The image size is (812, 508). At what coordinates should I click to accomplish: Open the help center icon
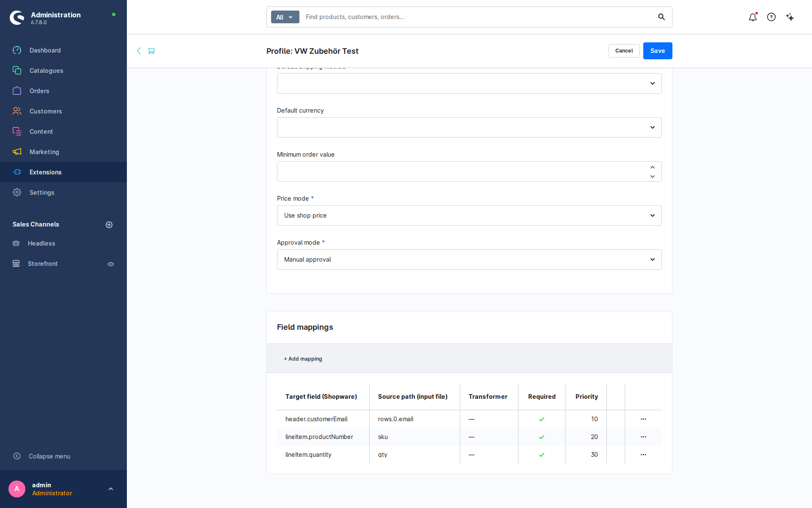(771, 17)
